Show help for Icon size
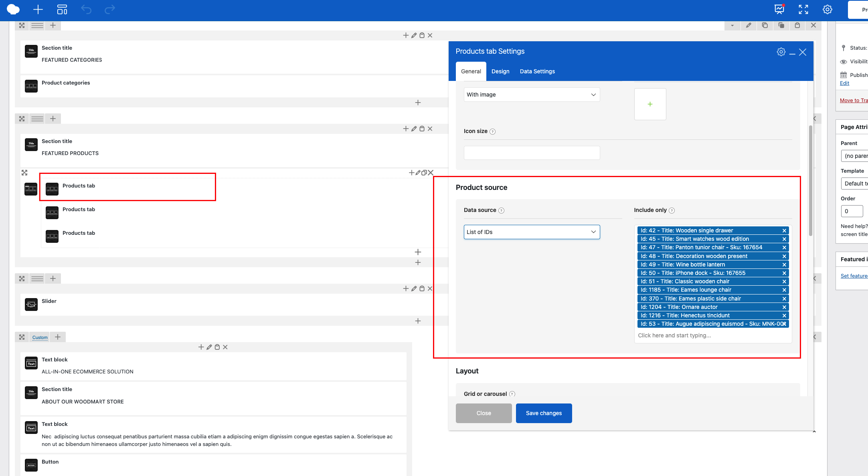 coord(493,131)
